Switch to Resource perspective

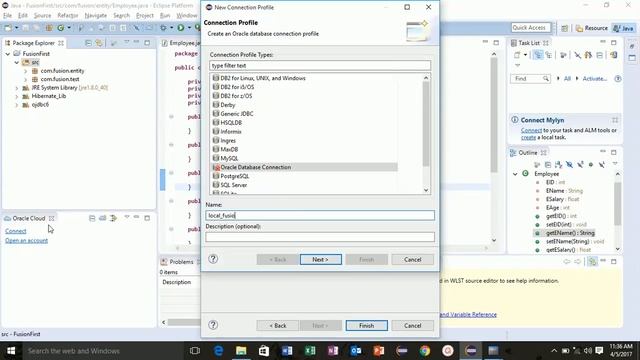click(592, 28)
